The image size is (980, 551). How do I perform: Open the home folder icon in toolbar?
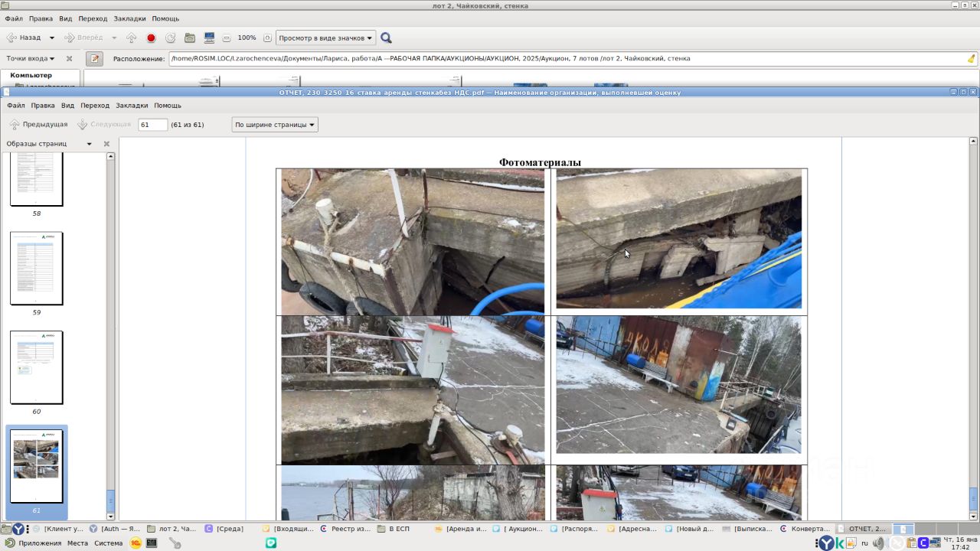point(189,37)
